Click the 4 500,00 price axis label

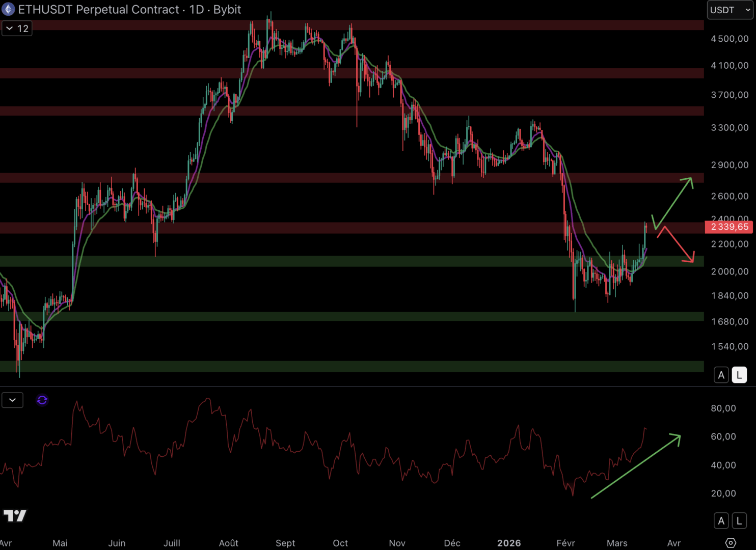pos(730,39)
